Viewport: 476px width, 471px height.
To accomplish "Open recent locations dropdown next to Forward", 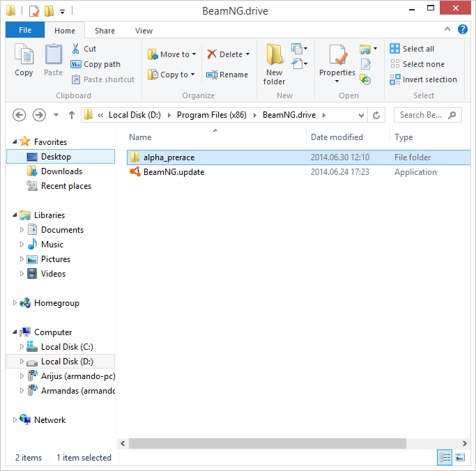I will [x=56, y=115].
